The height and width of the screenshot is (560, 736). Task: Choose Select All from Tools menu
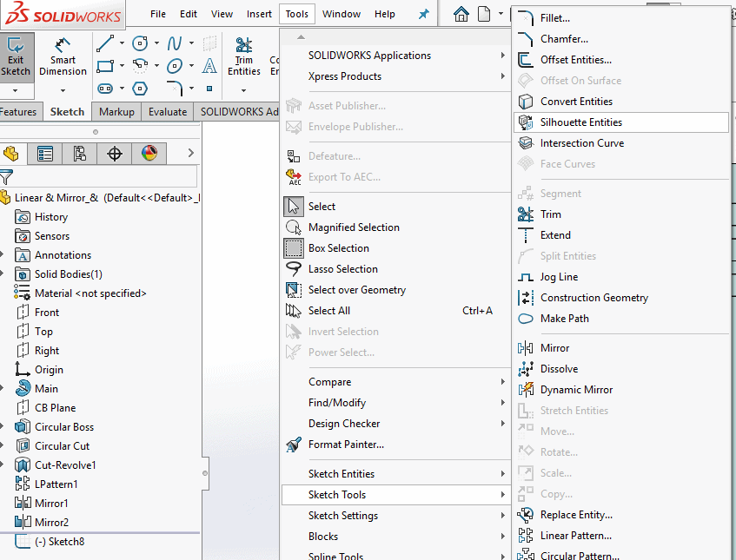395,311
